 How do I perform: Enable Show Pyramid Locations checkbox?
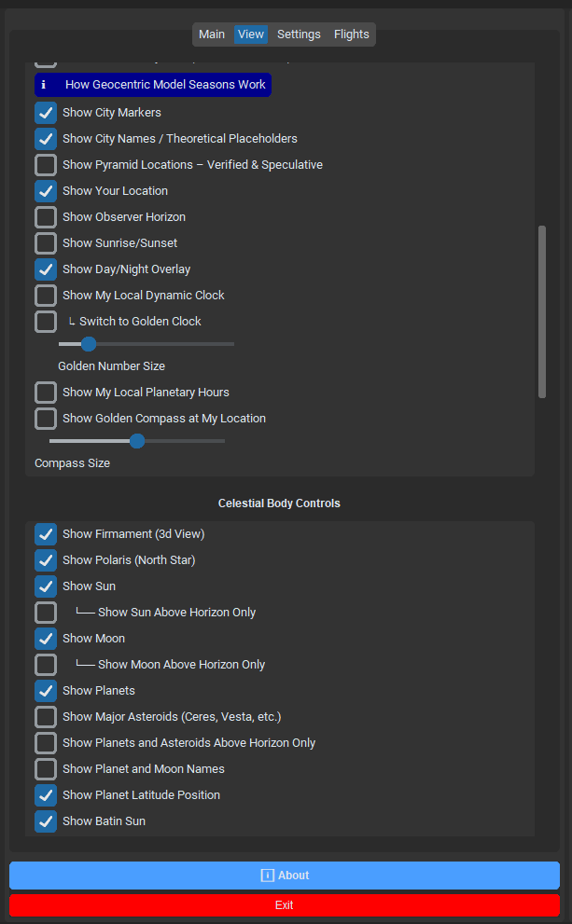tap(46, 165)
